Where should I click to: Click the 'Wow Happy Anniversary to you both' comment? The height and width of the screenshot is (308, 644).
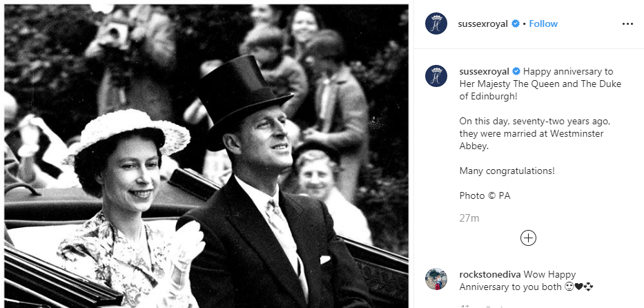(x=527, y=280)
